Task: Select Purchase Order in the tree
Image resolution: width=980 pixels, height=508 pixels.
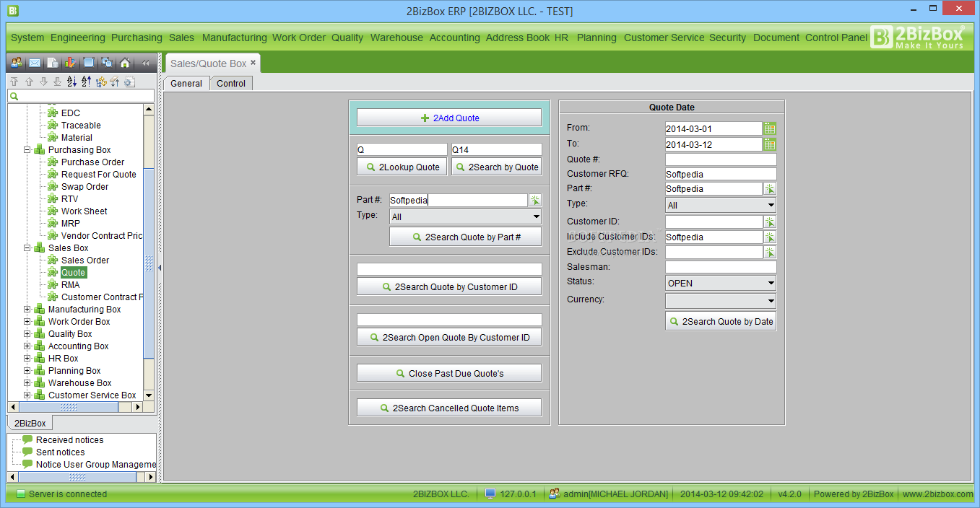Action: (92, 162)
